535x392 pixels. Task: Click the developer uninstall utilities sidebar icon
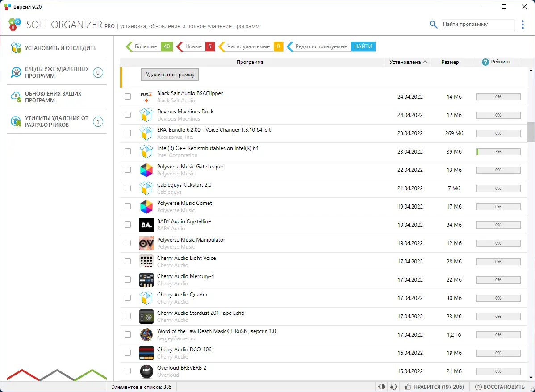click(x=16, y=121)
